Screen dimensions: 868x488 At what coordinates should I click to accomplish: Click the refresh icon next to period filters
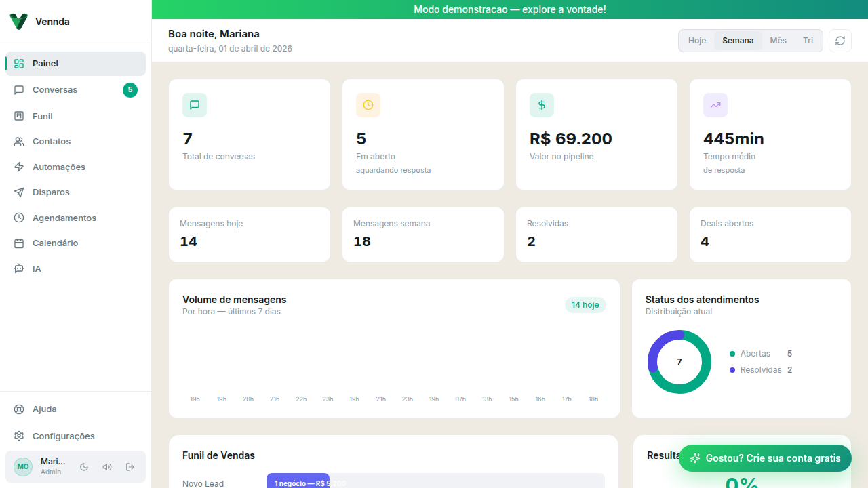(x=840, y=41)
